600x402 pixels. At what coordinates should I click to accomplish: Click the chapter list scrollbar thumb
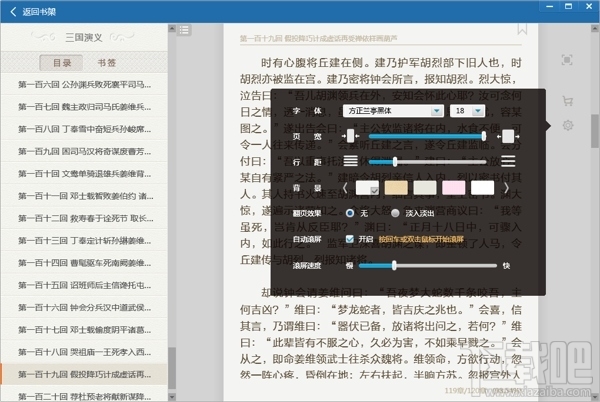172,368
